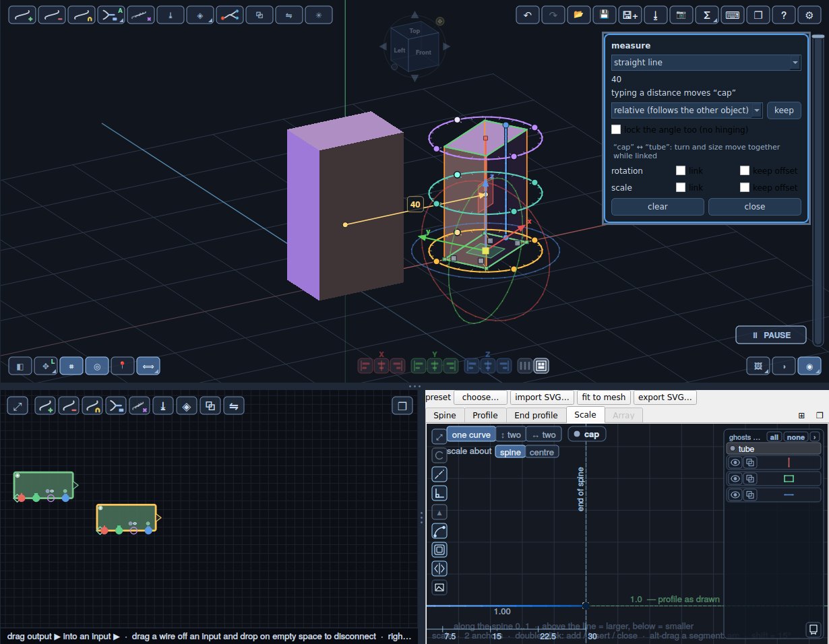Click the measure double-arrow icon in viewport
Screen dimensions: 829x644
[148, 366]
